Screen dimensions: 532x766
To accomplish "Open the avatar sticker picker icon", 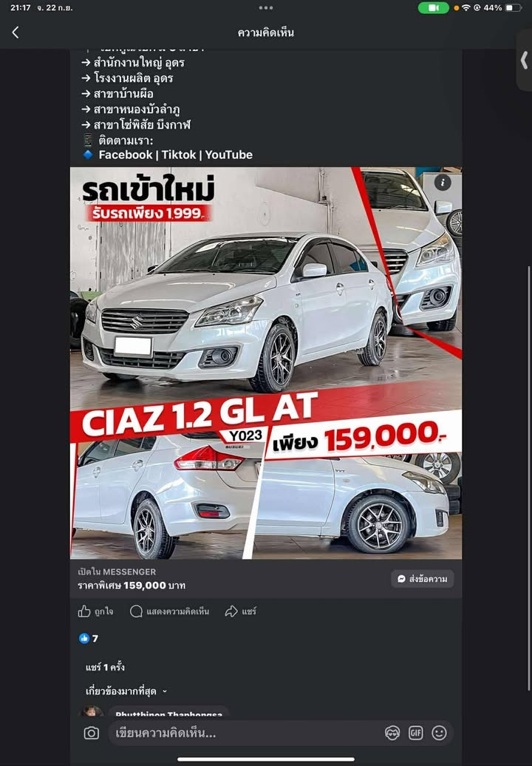I will 392,733.
